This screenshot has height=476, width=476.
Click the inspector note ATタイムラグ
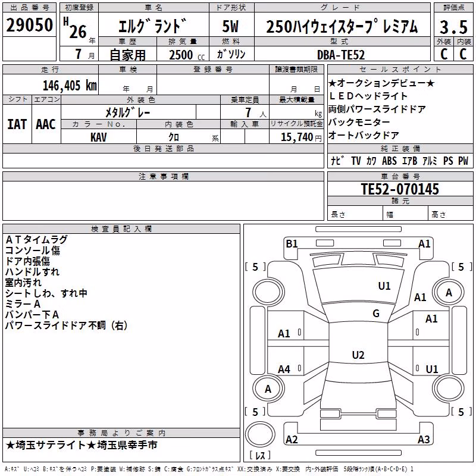point(36,240)
